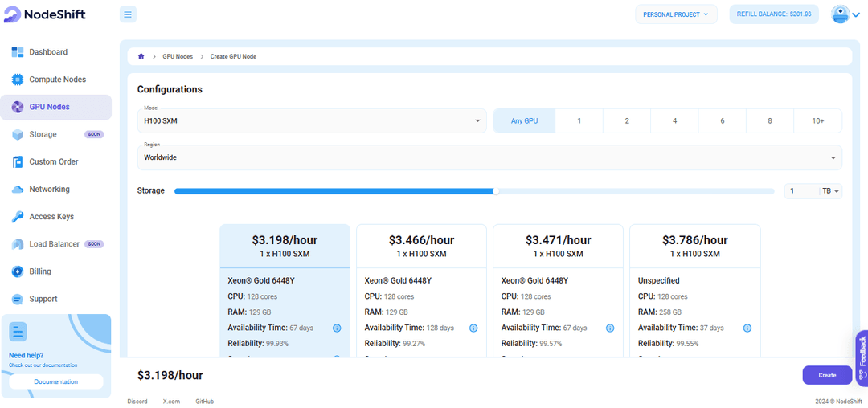This screenshot has width=868, height=408.
Task: Click the Documentation button
Action: (56, 381)
